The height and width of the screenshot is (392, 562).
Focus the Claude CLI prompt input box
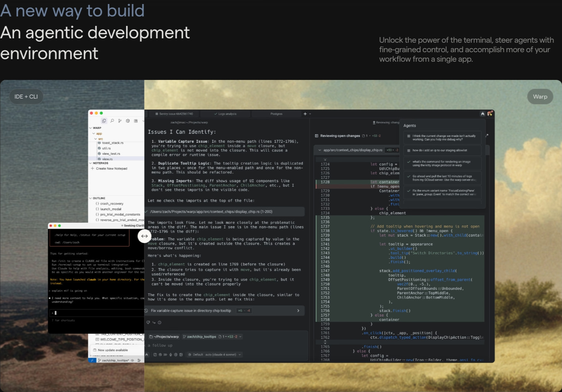click(97, 313)
